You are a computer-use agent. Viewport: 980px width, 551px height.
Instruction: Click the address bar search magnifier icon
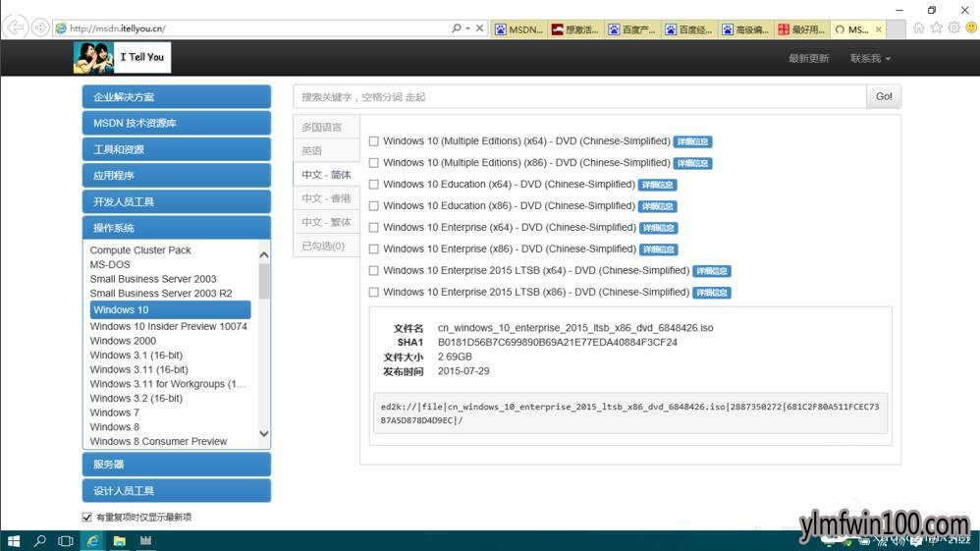(457, 28)
